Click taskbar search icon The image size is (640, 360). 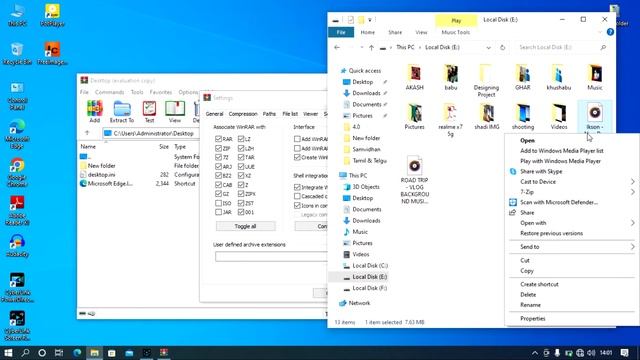point(25,353)
